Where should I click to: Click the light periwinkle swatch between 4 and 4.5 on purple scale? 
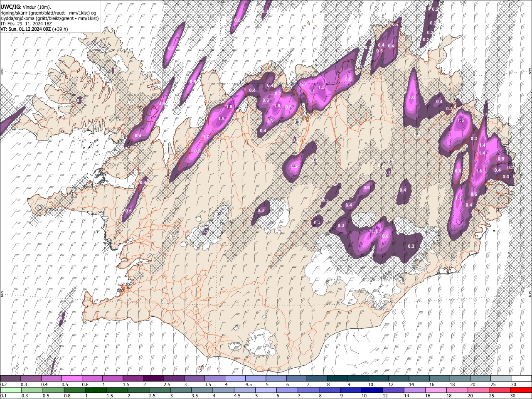[x=235, y=378]
